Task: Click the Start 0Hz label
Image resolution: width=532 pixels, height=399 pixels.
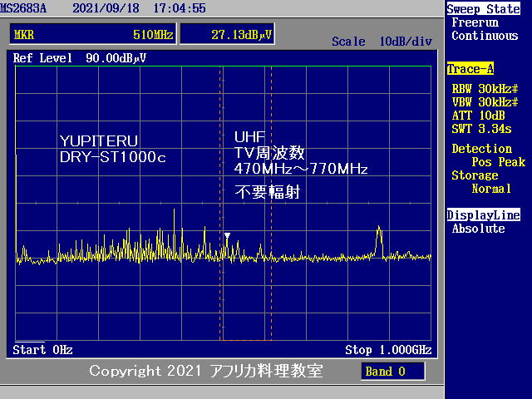Action: point(42,350)
